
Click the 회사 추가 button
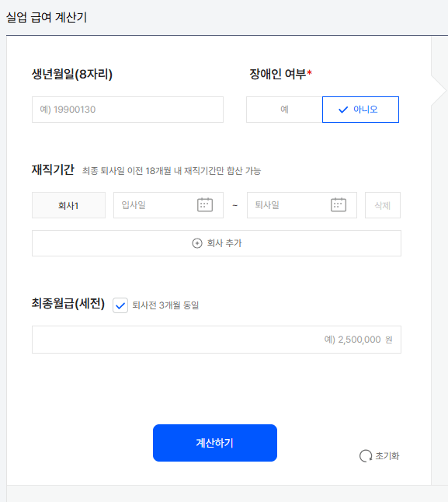tap(217, 243)
